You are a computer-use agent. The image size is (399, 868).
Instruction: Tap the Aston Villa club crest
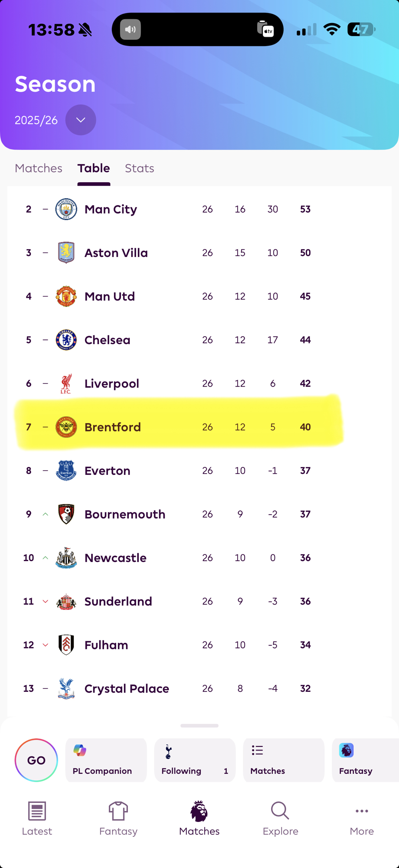(x=66, y=253)
